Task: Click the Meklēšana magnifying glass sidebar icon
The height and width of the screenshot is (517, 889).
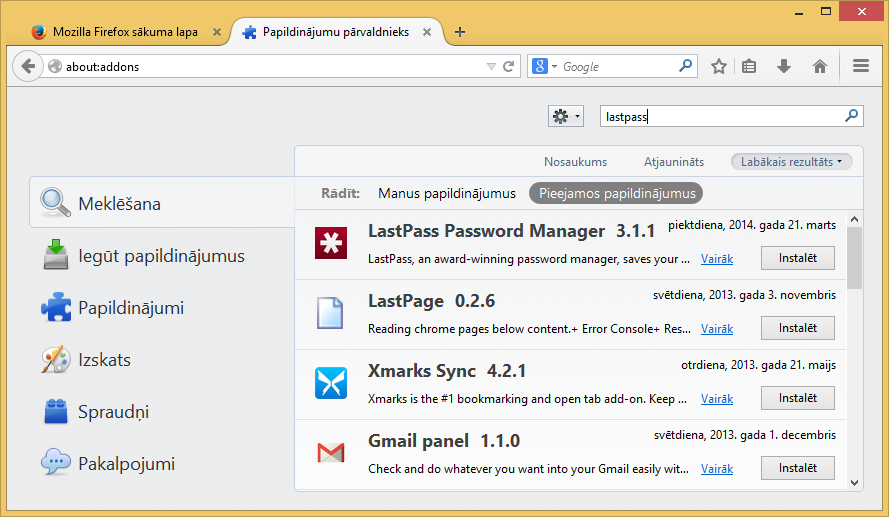Action: (x=55, y=202)
